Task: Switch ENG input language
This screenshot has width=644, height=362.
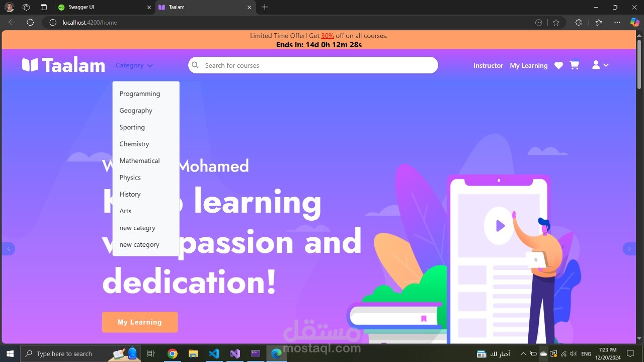Action: [x=586, y=353]
